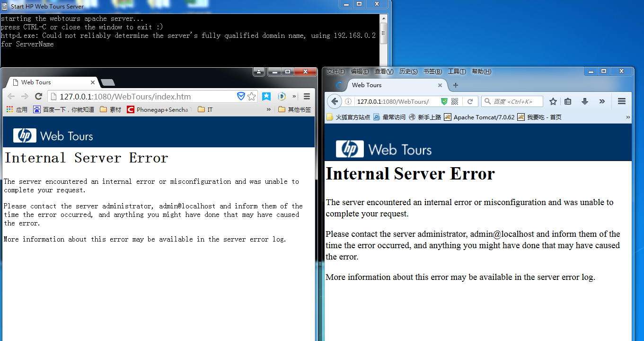Open the Firefox hamburger menu
Viewport: 644px width, 341px height.
(x=621, y=101)
